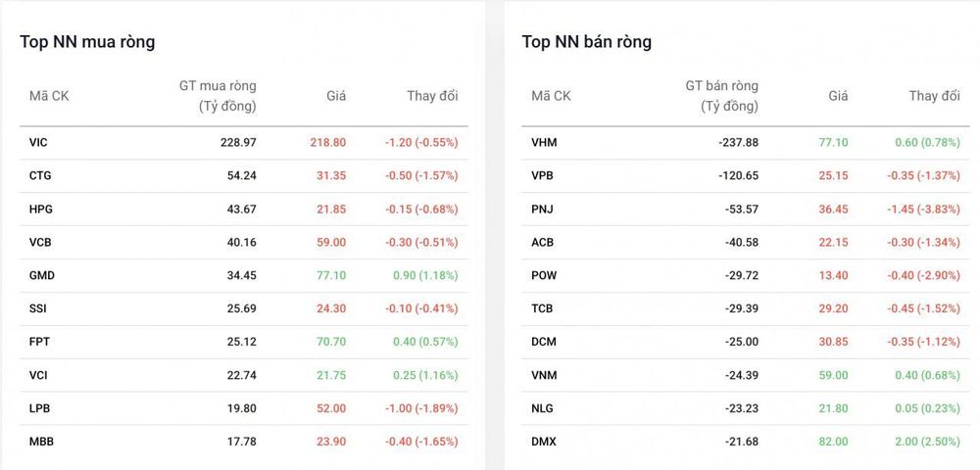Click the 218.80 price for VIC
This screenshot has width=980, height=470.
[x=328, y=142]
